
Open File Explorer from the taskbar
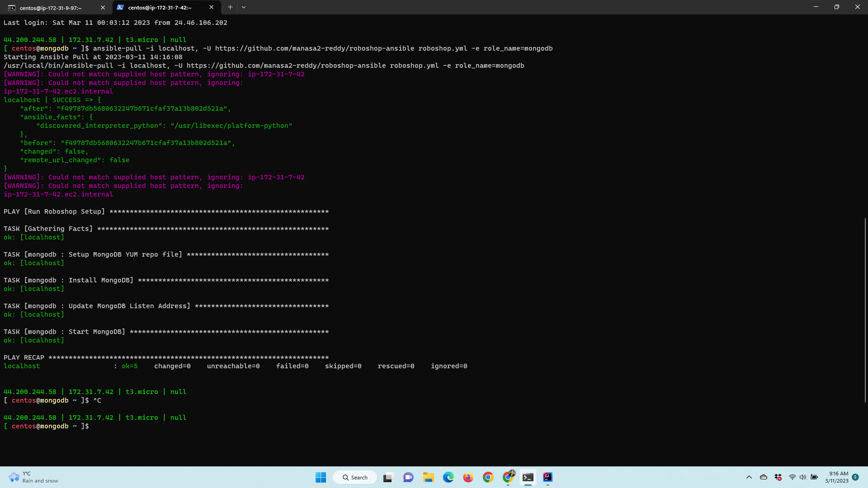click(x=428, y=477)
